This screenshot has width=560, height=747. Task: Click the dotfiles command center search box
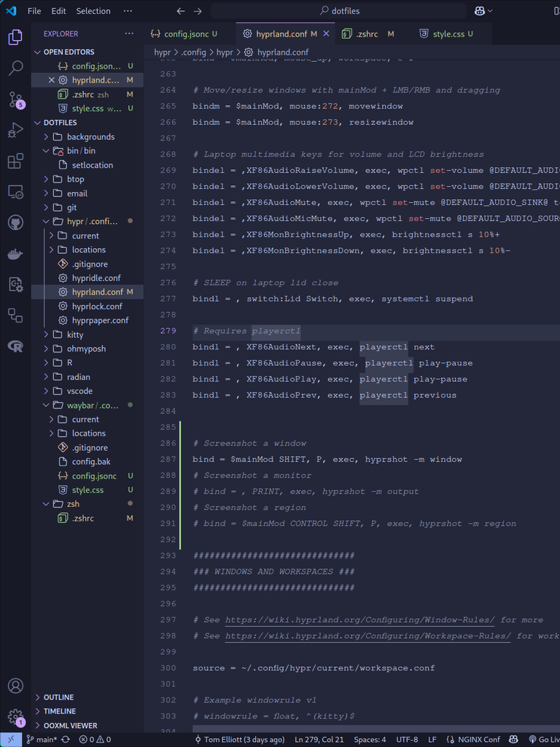click(x=339, y=11)
